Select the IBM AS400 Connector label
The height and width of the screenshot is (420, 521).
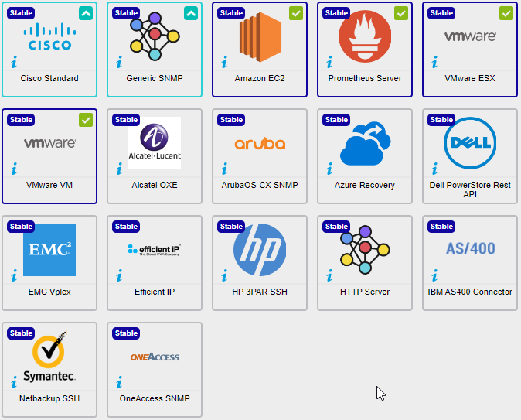(470, 292)
